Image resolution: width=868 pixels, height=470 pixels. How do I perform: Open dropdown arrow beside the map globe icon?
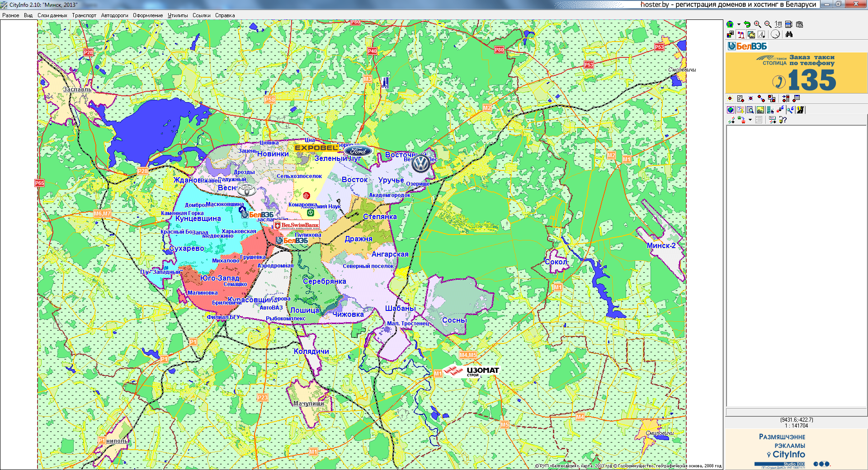(739, 24)
